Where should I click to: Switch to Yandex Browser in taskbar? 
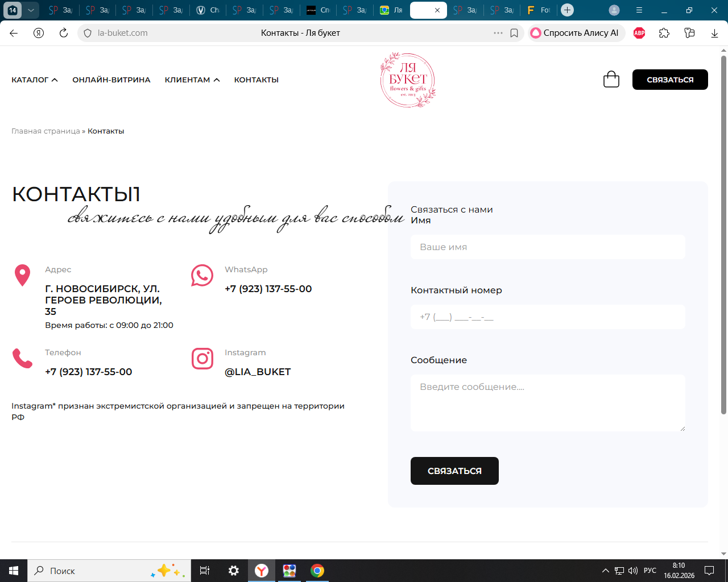point(262,571)
